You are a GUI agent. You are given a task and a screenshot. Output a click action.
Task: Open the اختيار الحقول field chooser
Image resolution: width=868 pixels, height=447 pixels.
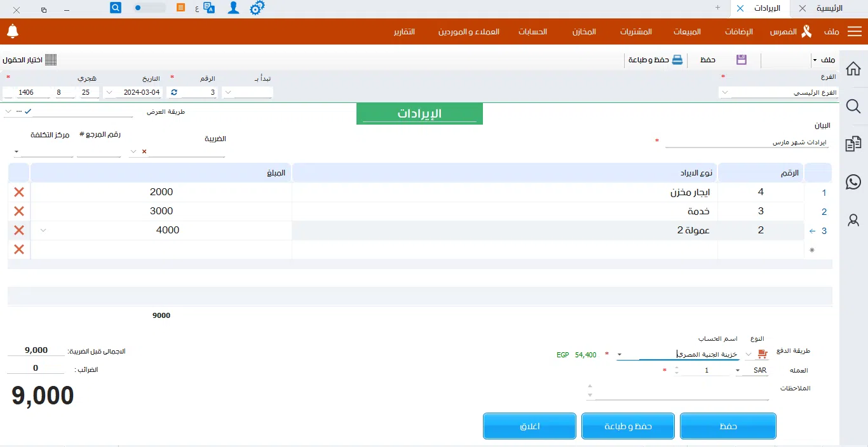pyautogui.click(x=30, y=60)
